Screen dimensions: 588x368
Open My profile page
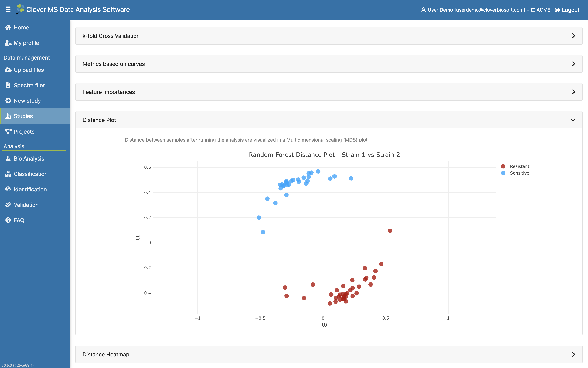coord(35,43)
